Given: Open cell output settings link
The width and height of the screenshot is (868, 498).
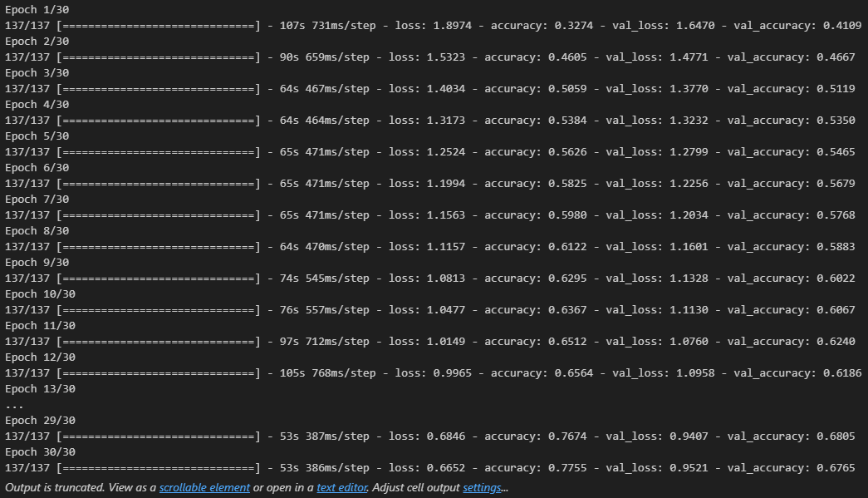Looking at the screenshot, I should (x=482, y=487).
